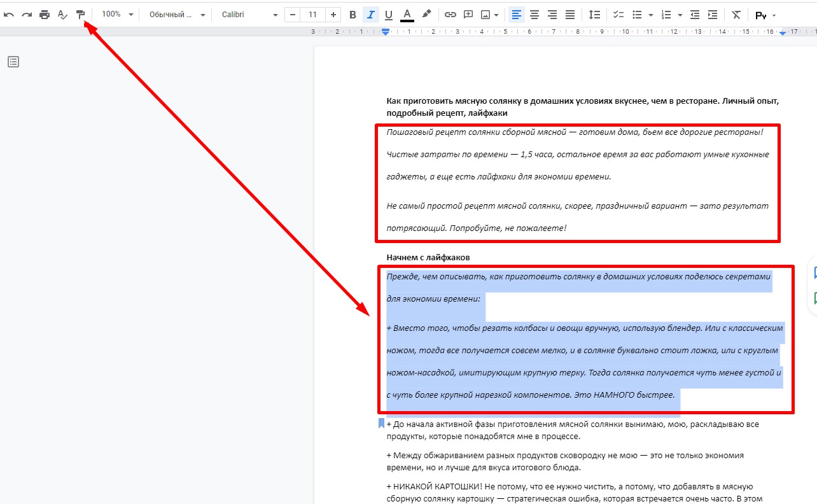Viewport: 817px width, 504px height.
Task: Open line and paragraph spacing options
Action: point(594,15)
